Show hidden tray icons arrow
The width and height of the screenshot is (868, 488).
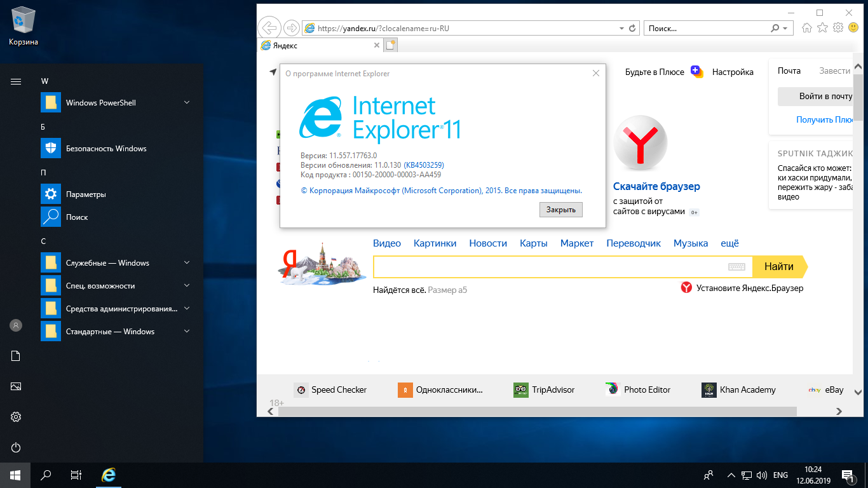(731, 475)
